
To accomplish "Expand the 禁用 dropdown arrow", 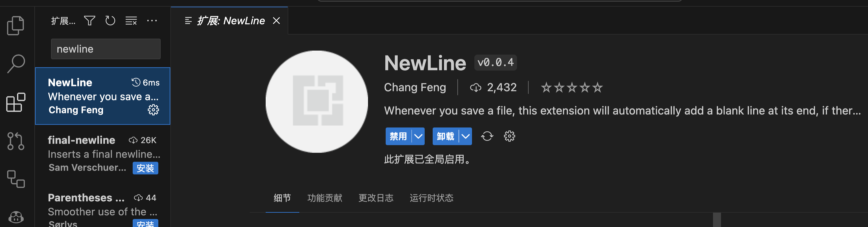I will pos(418,136).
